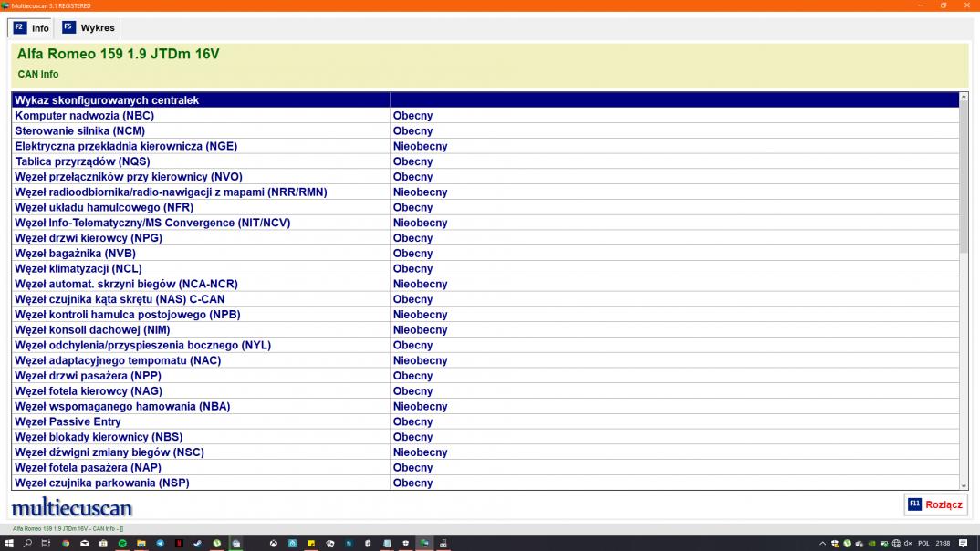The image size is (980, 551).
Task: Click the multiecuscan logo
Action: (x=72, y=507)
